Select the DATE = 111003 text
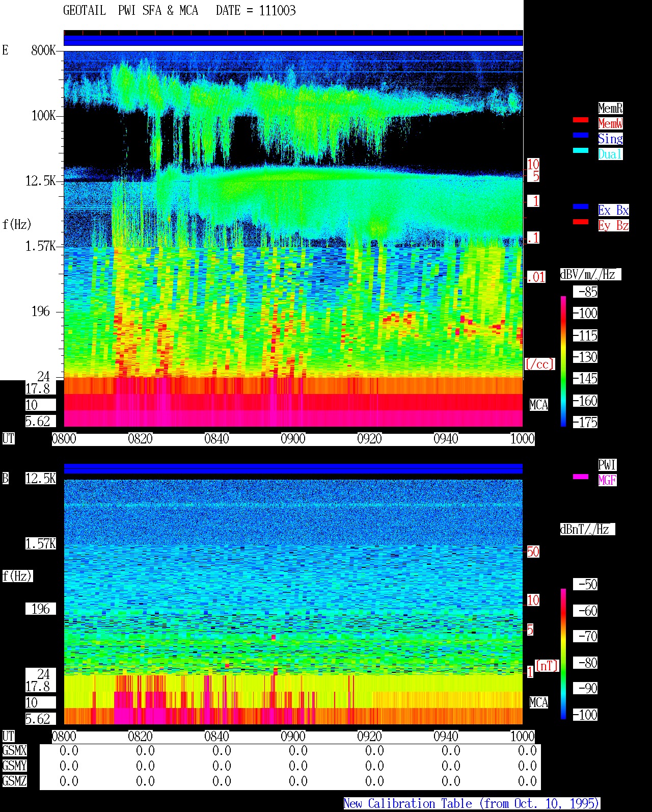Viewport: 652px width, 812px height. [x=256, y=11]
